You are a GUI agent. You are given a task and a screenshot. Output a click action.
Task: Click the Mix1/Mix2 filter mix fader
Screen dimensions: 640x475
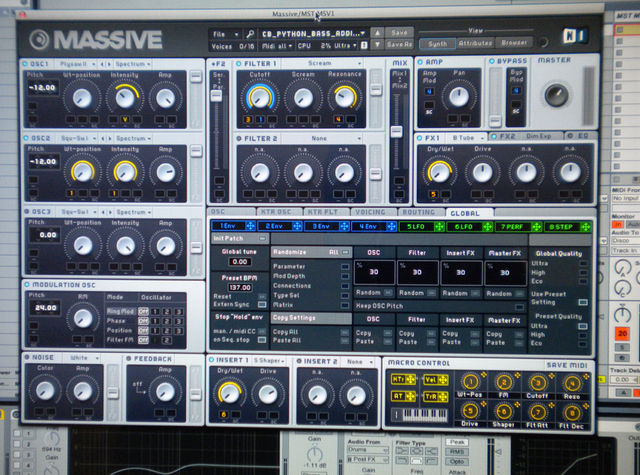point(396,131)
